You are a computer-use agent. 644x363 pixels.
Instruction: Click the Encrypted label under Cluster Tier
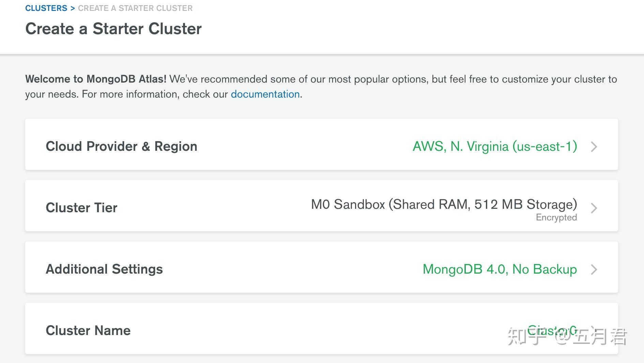point(556,217)
